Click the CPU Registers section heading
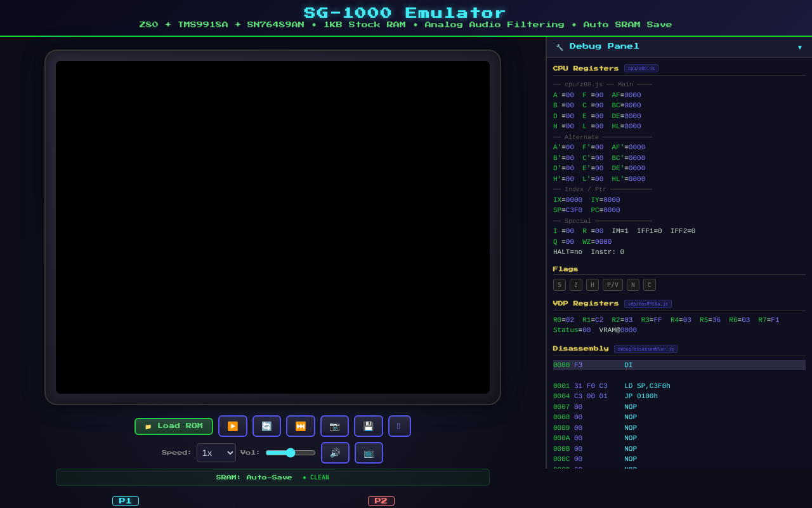Screen dimensions: 812x508 586,69
